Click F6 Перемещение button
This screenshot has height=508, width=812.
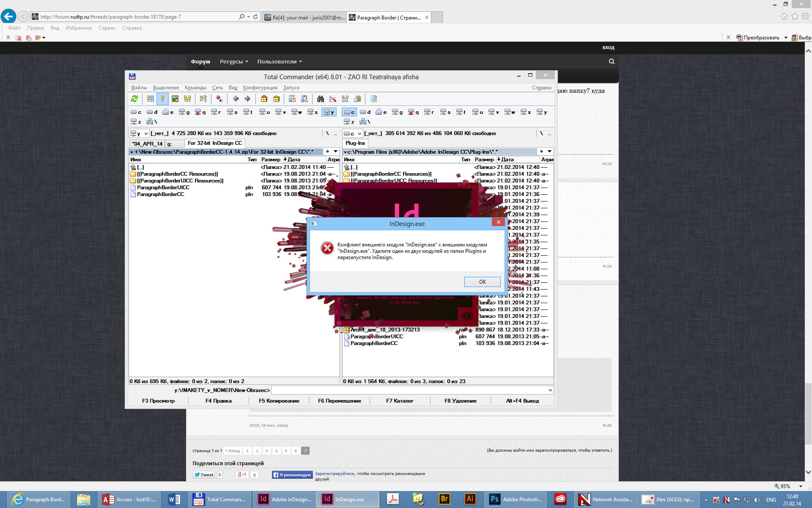(x=339, y=400)
